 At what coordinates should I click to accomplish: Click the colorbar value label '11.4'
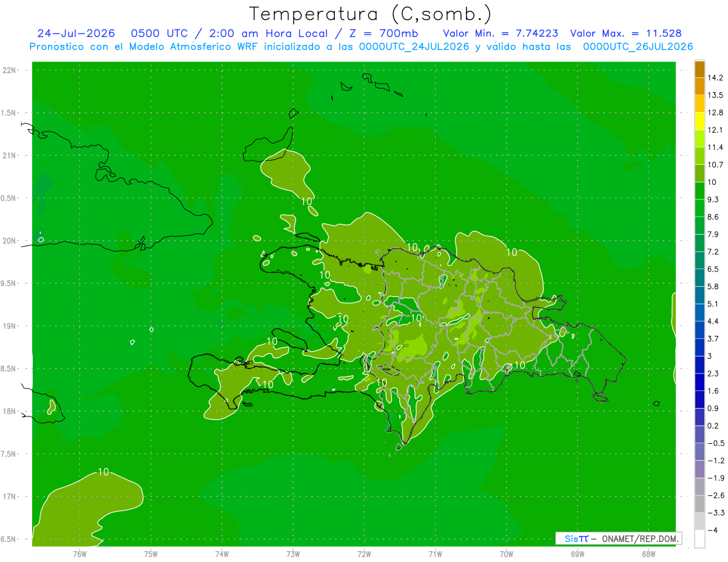716,147
